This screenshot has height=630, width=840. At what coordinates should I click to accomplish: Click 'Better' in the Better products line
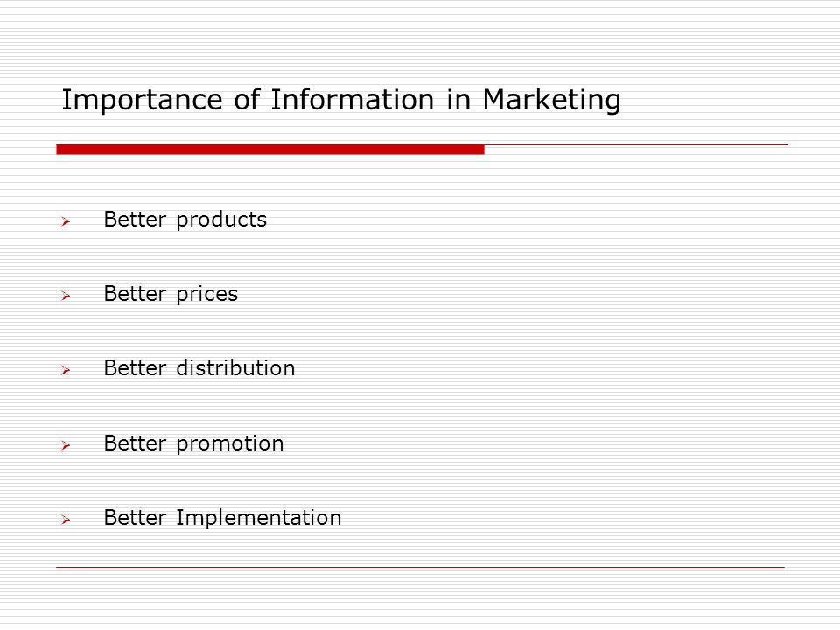pyautogui.click(x=135, y=219)
